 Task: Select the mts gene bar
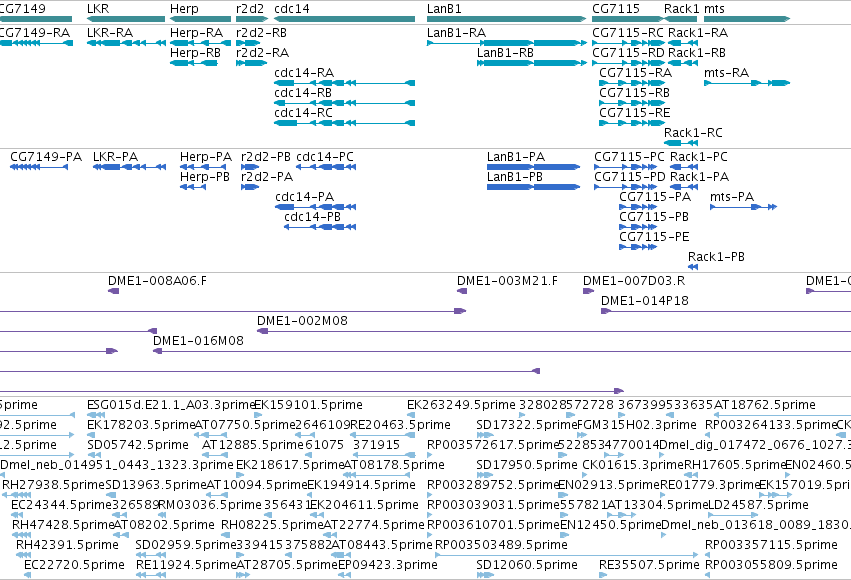click(747, 19)
